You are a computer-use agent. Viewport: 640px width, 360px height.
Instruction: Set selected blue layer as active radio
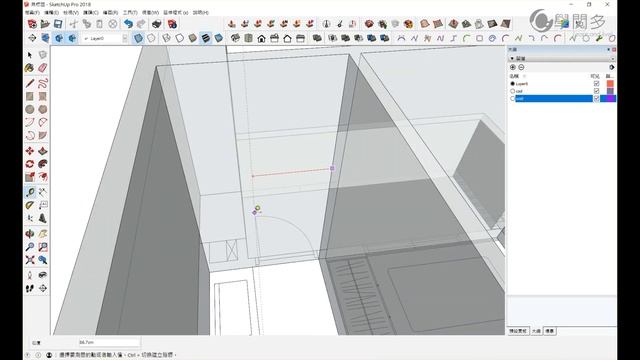click(x=513, y=98)
